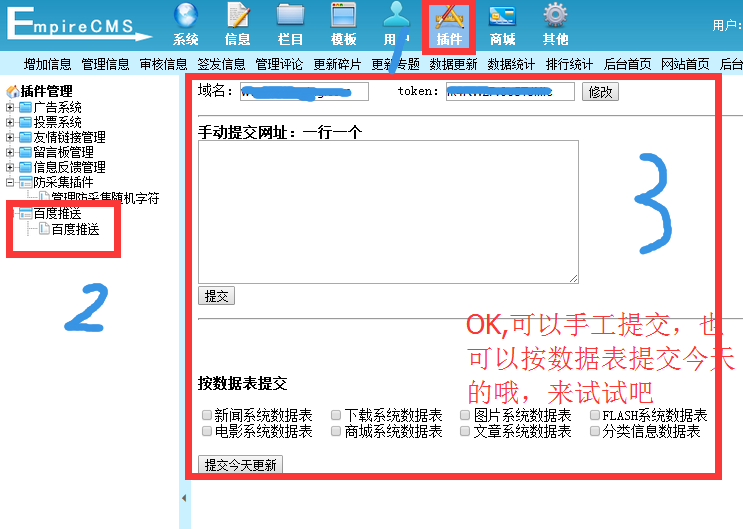Open the 模板 window icon
Viewport: 743px width, 529px height.
tap(344, 16)
